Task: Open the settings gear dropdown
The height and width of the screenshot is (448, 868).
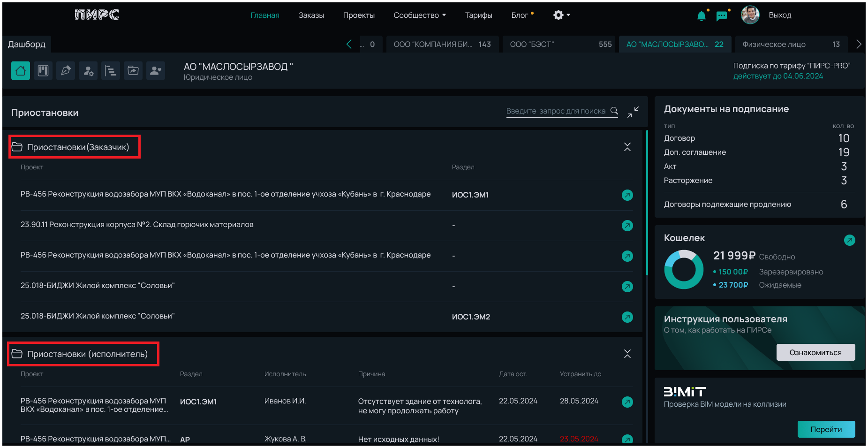Action: (561, 15)
